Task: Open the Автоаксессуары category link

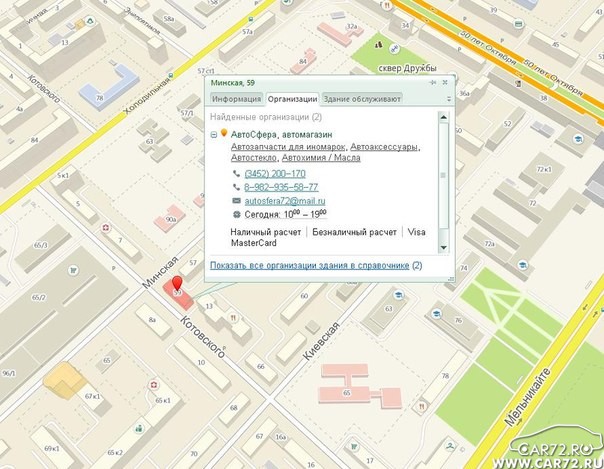Action: 384,147
